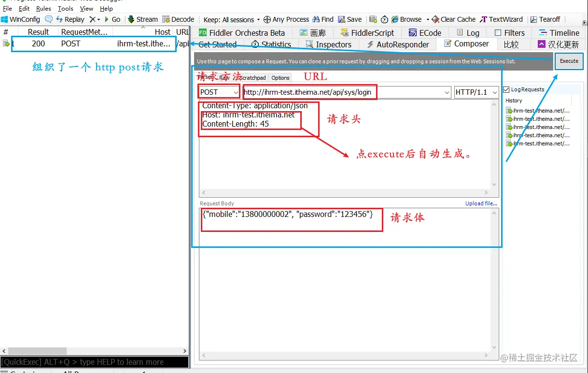Open the AutoResponder tab
588x373 pixels.
(x=398, y=44)
